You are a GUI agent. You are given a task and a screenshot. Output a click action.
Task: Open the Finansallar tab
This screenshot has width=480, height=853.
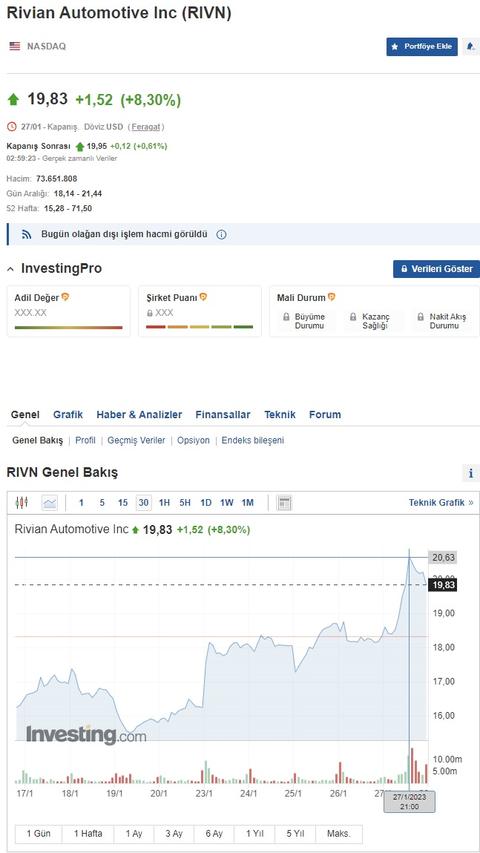pyautogui.click(x=223, y=415)
